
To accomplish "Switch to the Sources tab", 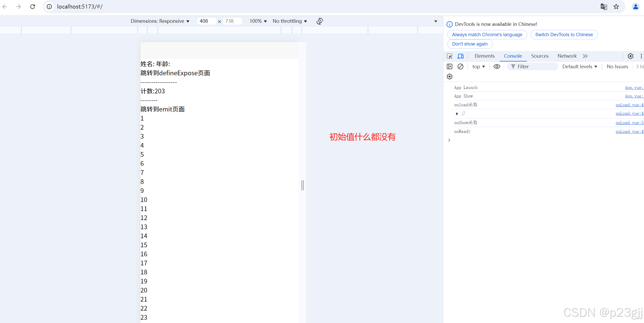I will (540, 56).
